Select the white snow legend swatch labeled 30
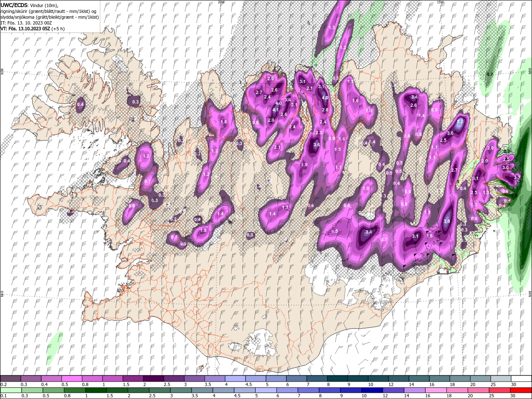532x399 pixels. (521, 379)
